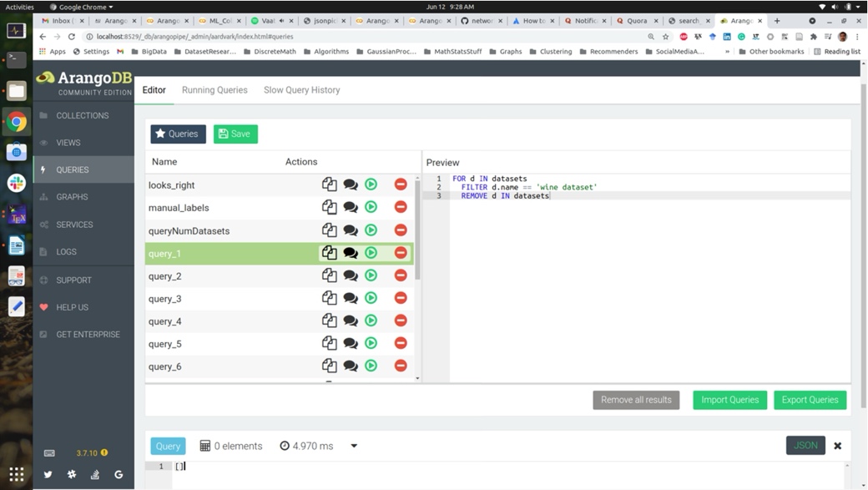Explain query_6

point(351,366)
